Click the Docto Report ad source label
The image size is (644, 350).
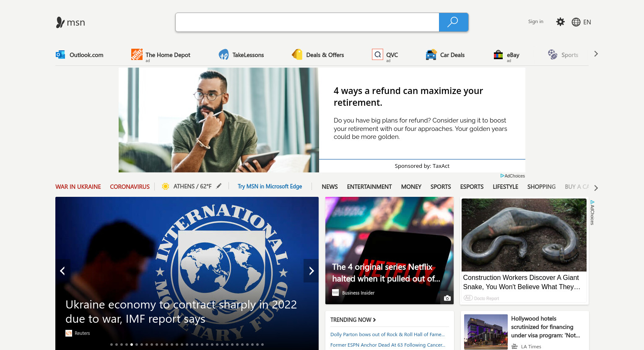[x=486, y=298]
